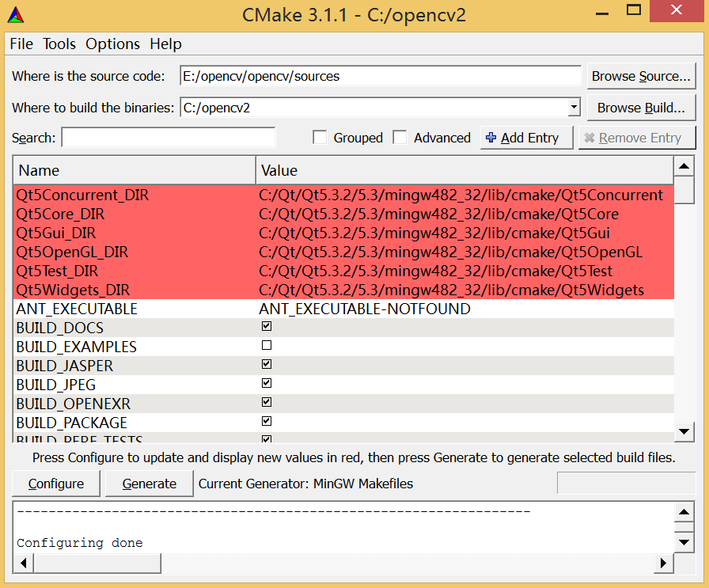This screenshot has height=588, width=709.
Task: Click the Current Generator: MinGW Makefiles label
Action: tap(305, 484)
